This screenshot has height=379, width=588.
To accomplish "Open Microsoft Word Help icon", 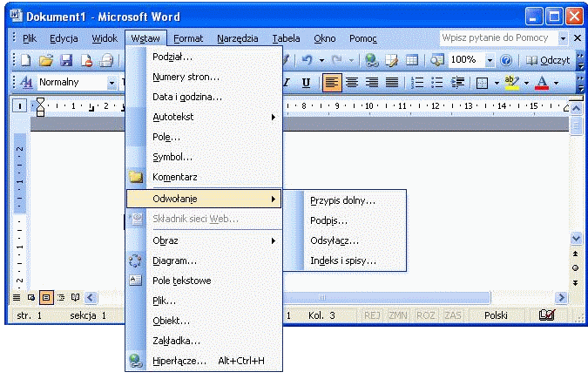I will click(506, 60).
